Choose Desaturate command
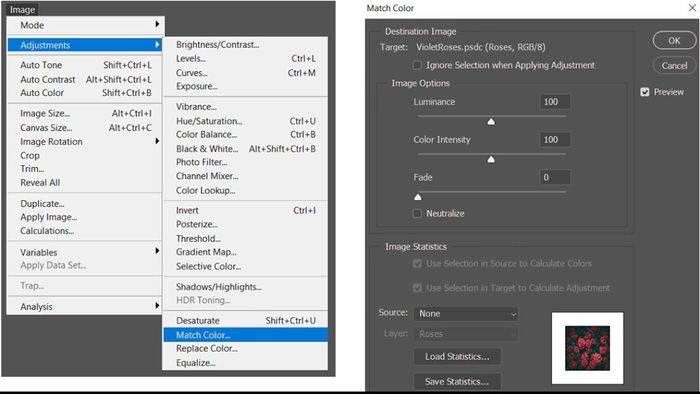 pos(246,320)
